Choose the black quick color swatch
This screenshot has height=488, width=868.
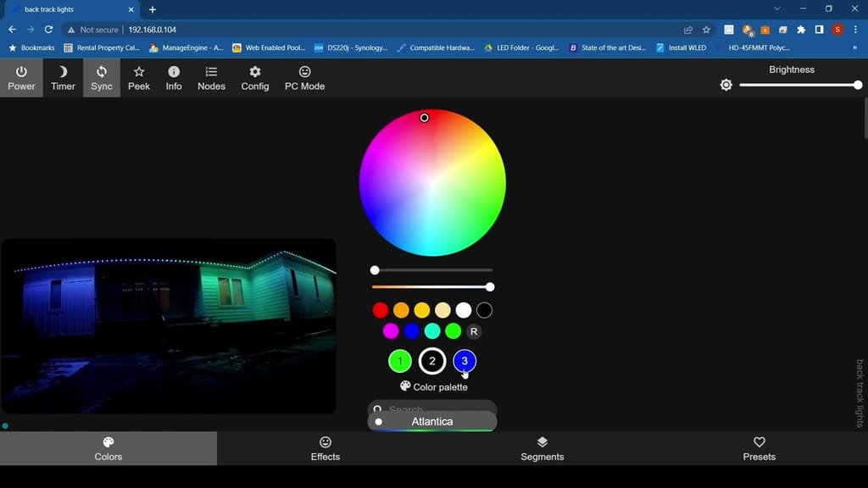(484, 310)
